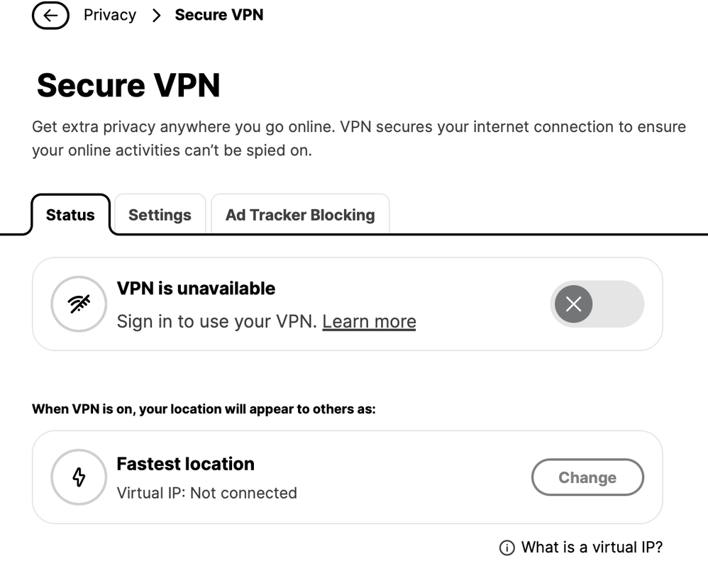
Task: Click Privacy in the breadcrumb trail
Action: 109,14
